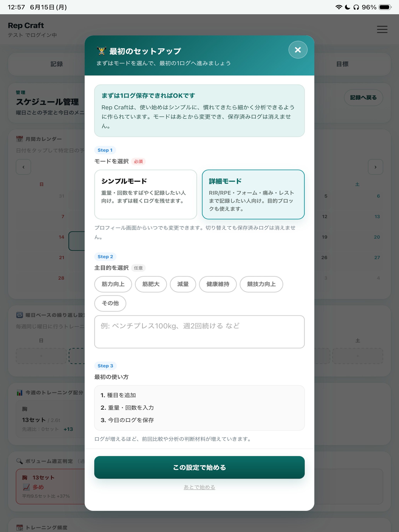399x532 pixels.
Task: Tap 記録へ戻る button
Action: [363, 97]
